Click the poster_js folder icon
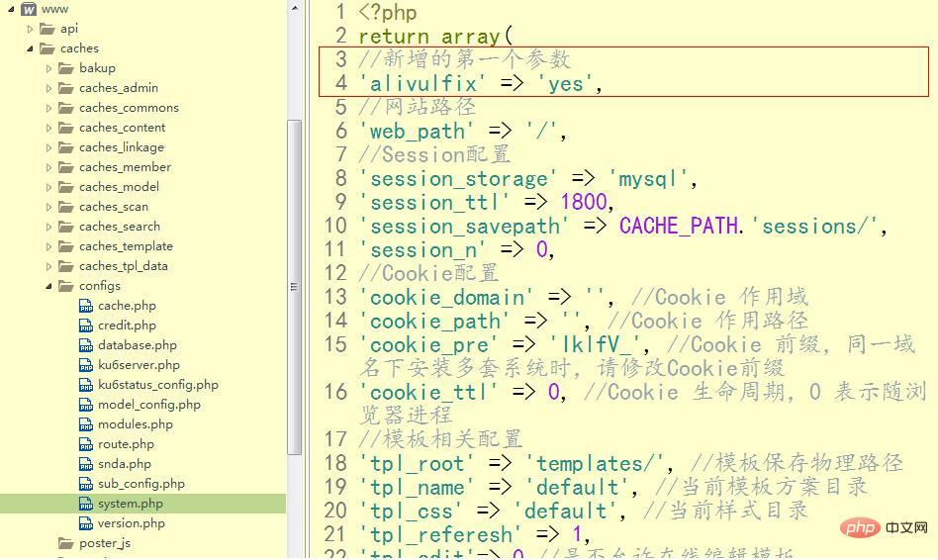938x560 pixels. click(66, 542)
